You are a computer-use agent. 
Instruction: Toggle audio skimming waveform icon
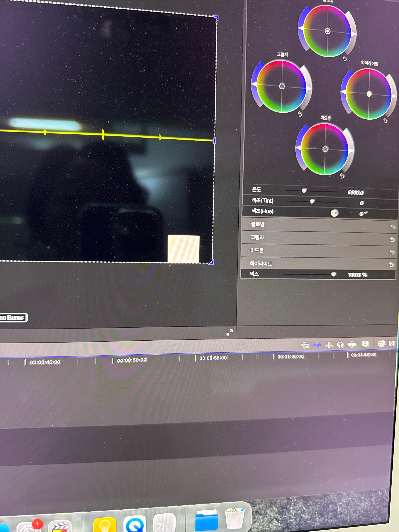[x=329, y=345]
